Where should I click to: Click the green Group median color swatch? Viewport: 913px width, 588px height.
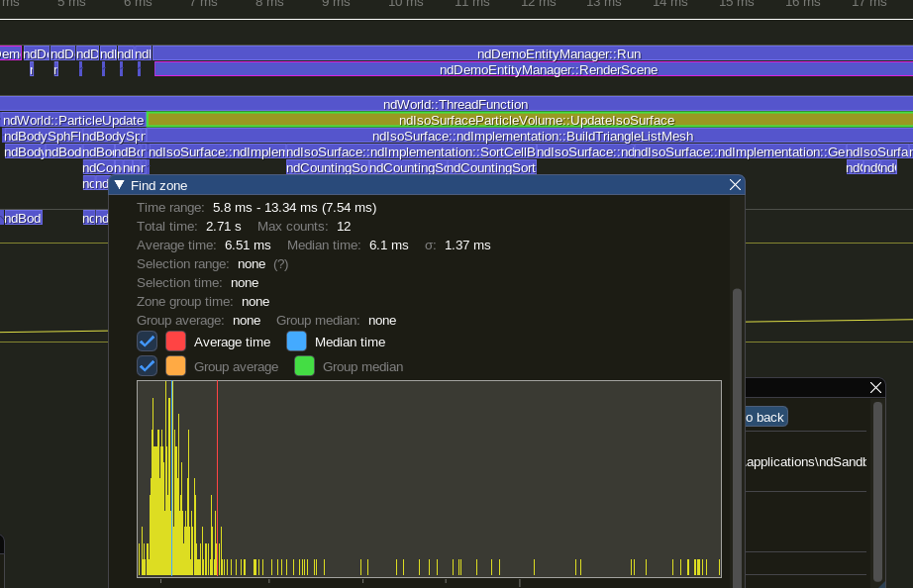click(305, 366)
